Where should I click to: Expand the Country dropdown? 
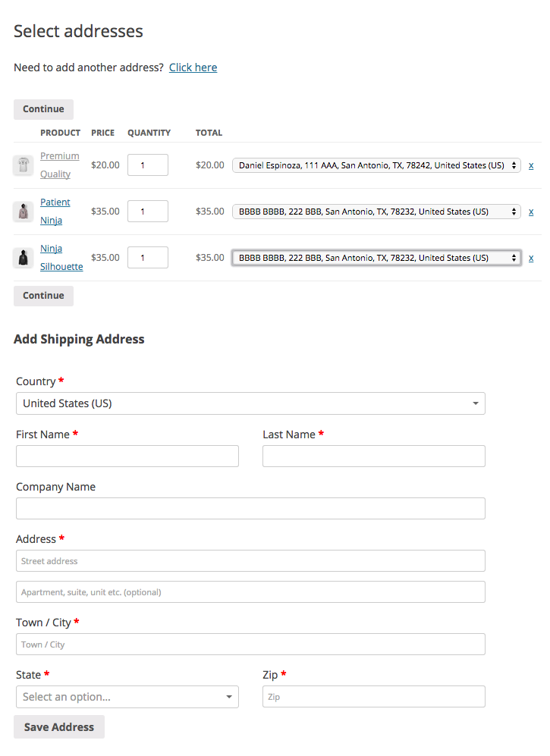(x=250, y=403)
